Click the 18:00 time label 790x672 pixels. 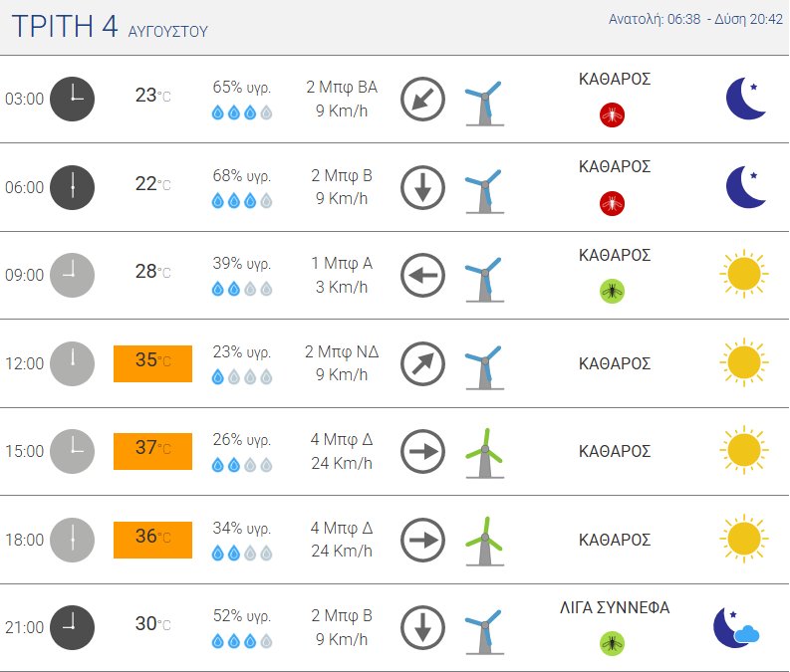(24, 540)
